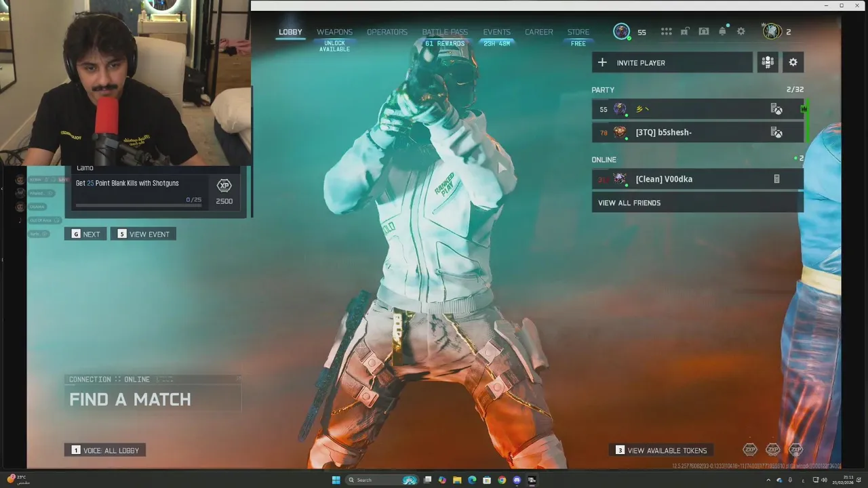Select the level 55 party member row
Image resolution: width=868 pixels, height=488 pixels.
coord(698,109)
